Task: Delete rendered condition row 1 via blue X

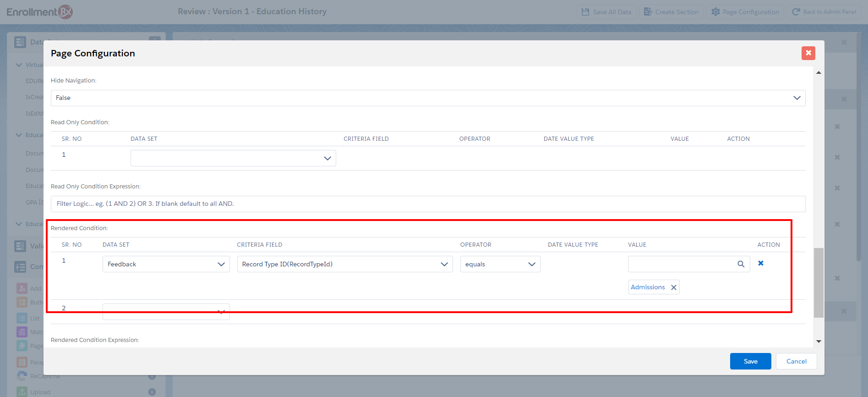Action: click(761, 263)
